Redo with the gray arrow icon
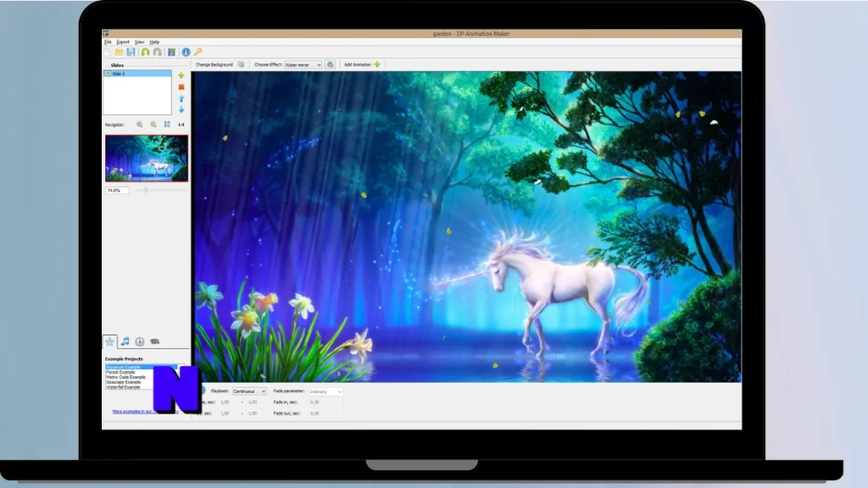 click(x=158, y=52)
